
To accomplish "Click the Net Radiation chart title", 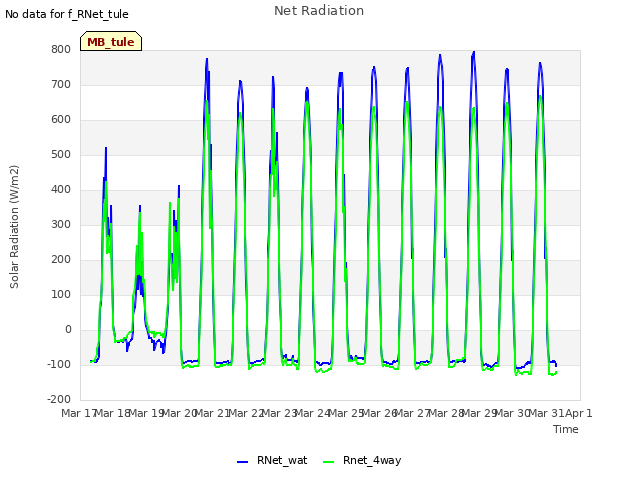I will point(319,11).
